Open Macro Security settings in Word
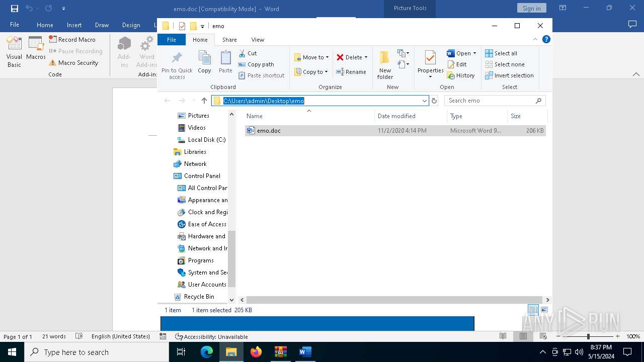 click(73, 63)
